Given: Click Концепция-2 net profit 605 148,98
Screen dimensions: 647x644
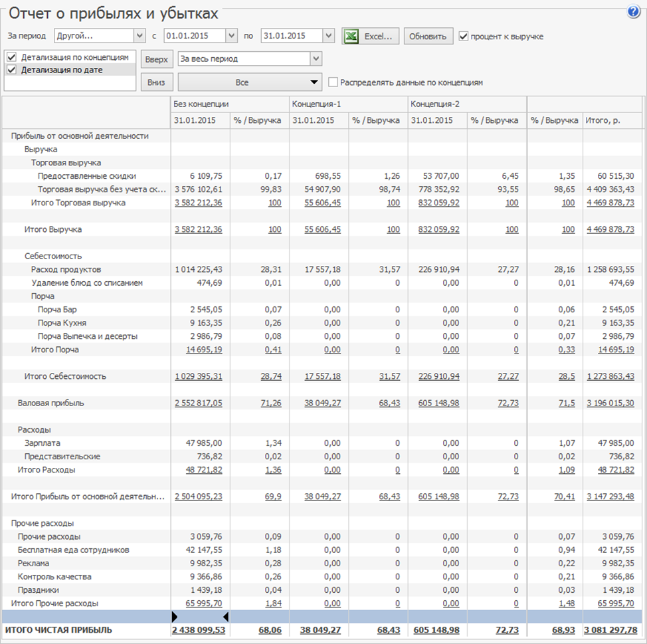Looking at the screenshot, I should (x=436, y=631).
